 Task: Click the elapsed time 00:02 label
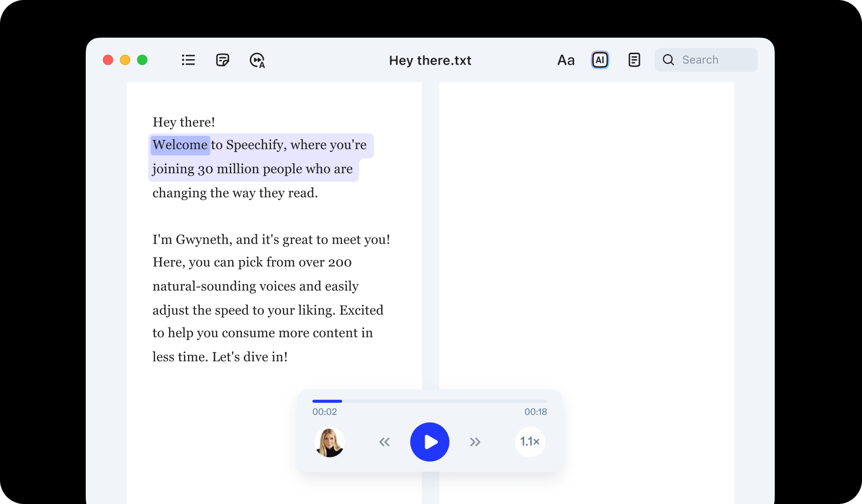tap(324, 411)
